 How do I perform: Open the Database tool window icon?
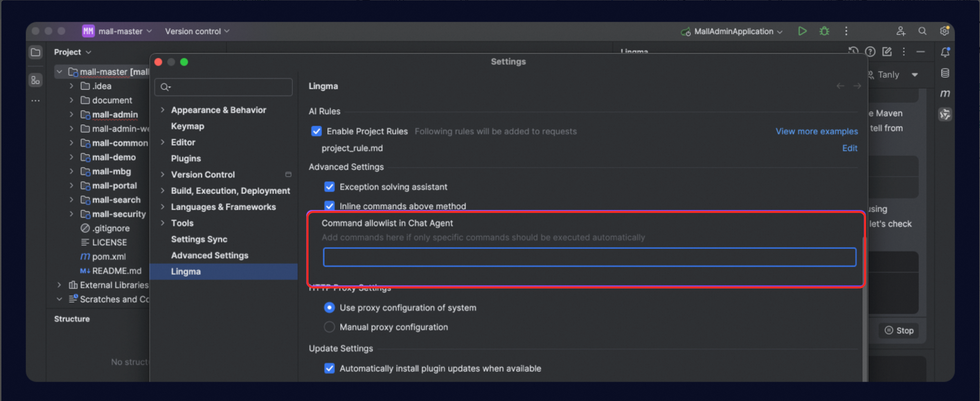click(x=945, y=73)
